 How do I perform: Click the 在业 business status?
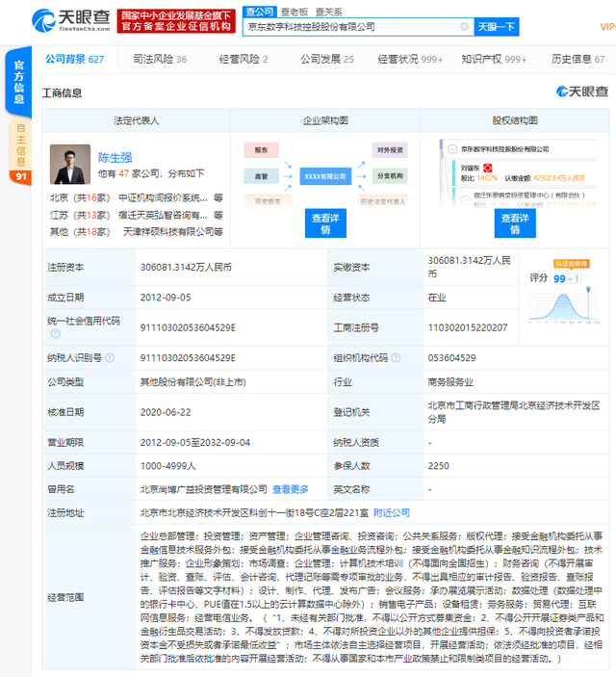point(437,297)
